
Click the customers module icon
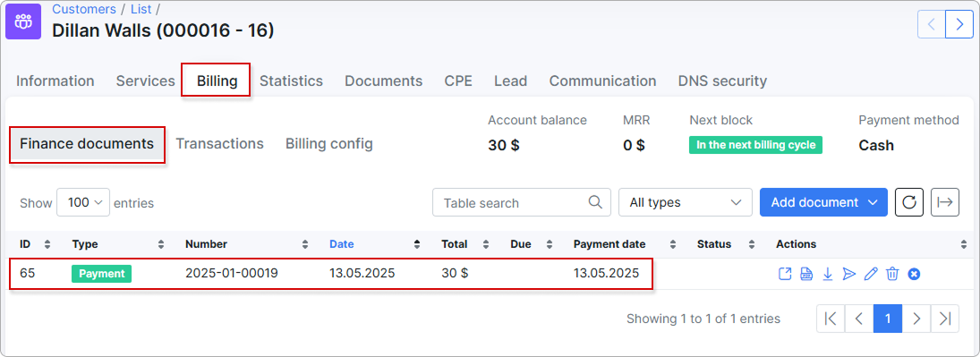click(x=23, y=21)
